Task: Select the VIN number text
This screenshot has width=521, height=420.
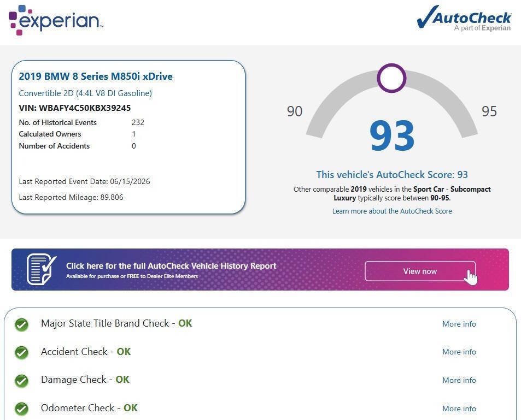Action: [x=85, y=108]
